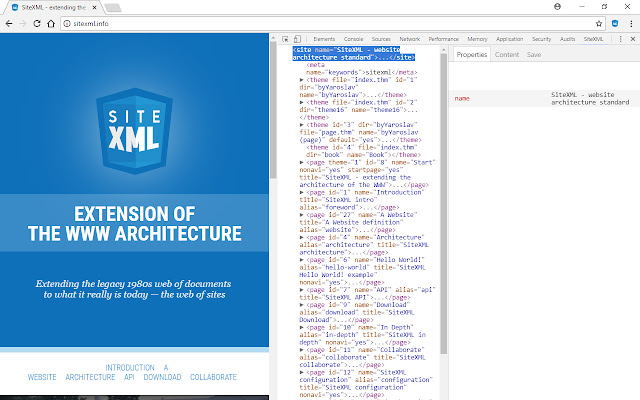Click the webpage vertical scrollbar thumb
The width and height of the screenshot is (640, 400).
(x=273, y=109)
